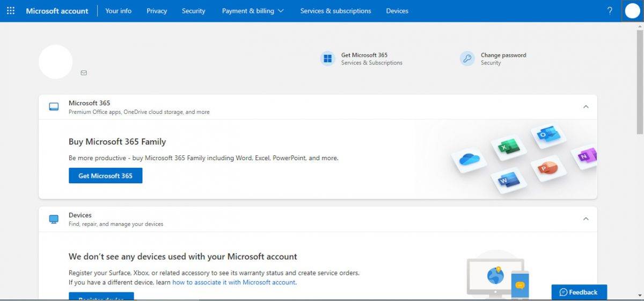Open the Payment & billing dropdown
644x301 pixels.
point(253,11)
